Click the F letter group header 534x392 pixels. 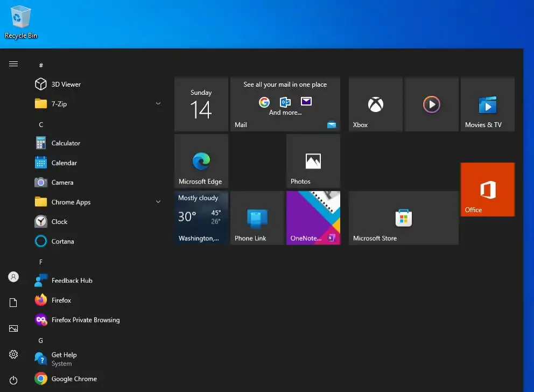41,262
